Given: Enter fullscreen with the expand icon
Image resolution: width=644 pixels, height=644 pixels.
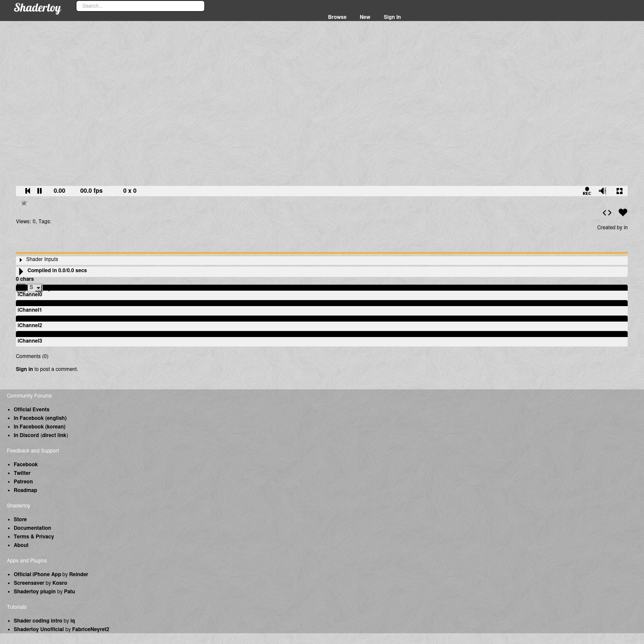Looking at the screenshot, I should click(x=620, y=191).
